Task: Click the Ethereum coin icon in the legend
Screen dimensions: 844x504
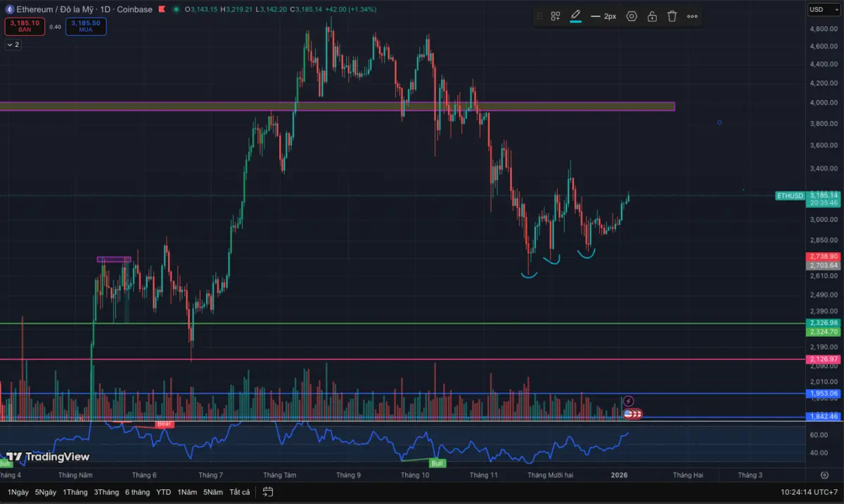Action: tap(8, 10)
